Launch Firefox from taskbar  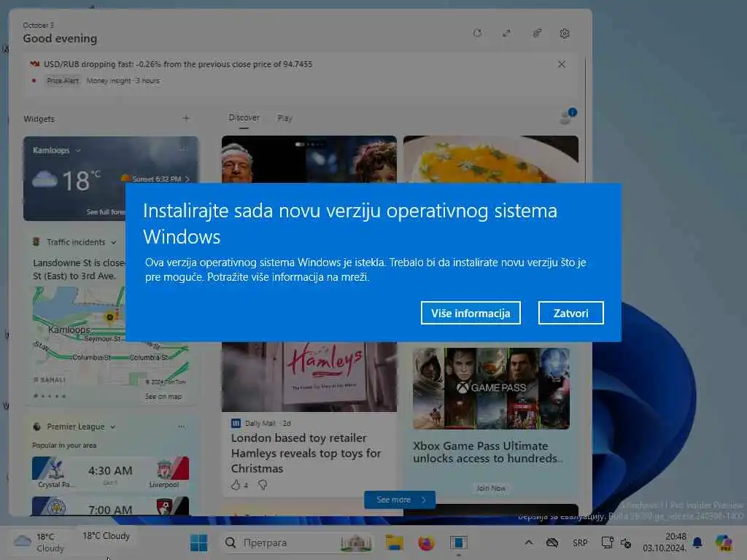click(426, 542)
